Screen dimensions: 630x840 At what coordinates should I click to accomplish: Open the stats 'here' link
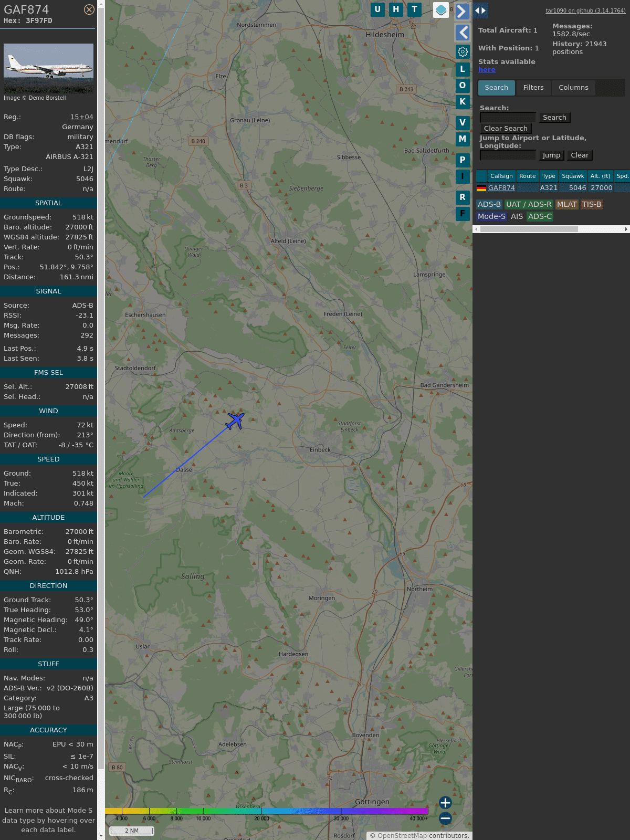tap(487, 70)
